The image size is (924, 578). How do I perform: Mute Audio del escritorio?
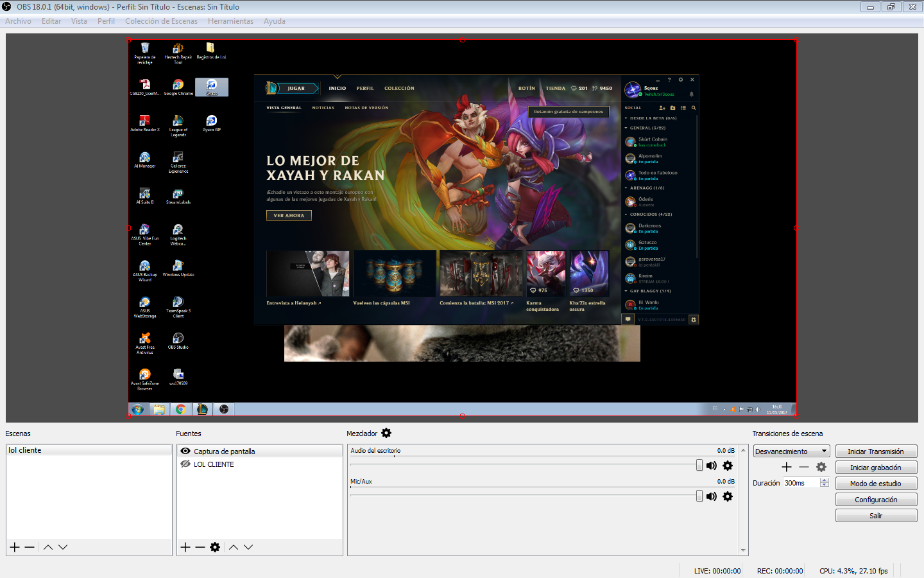[x=712, y=466]
